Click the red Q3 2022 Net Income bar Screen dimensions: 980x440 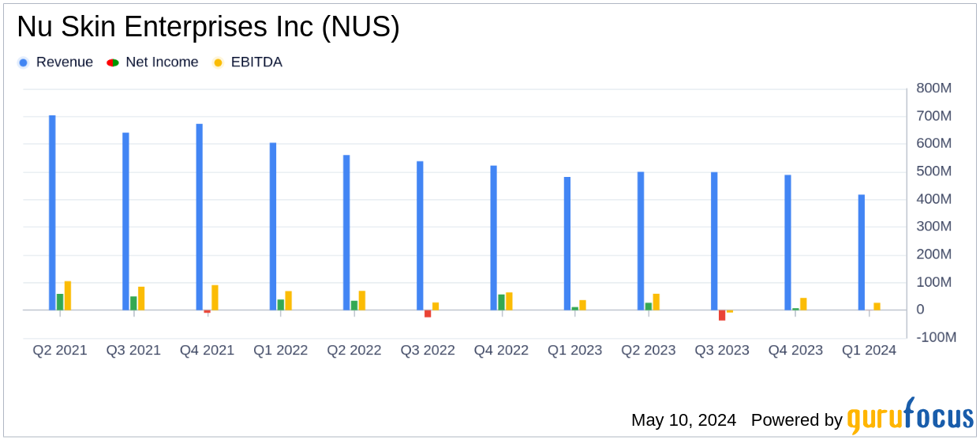(x=428, y=314)
